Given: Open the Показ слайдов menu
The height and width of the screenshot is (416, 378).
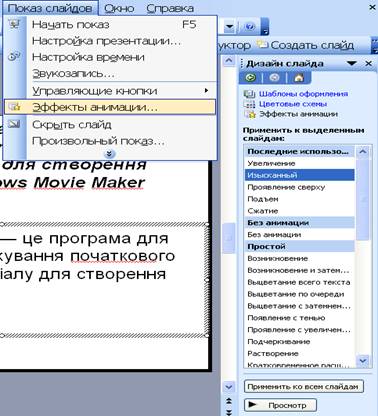Looking at the screenshot, I should point(50,8).
